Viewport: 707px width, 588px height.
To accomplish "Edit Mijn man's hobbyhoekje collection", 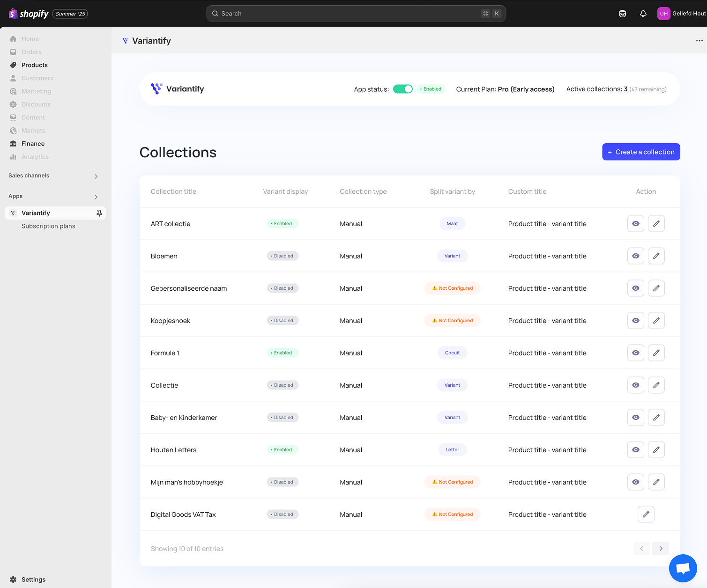I will (656, 482).
